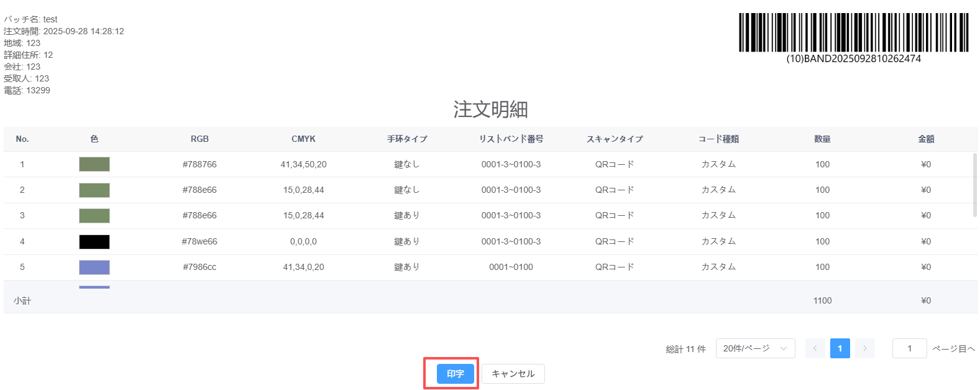Click the 0001~0100 wristband number cell

pos(511,267)
